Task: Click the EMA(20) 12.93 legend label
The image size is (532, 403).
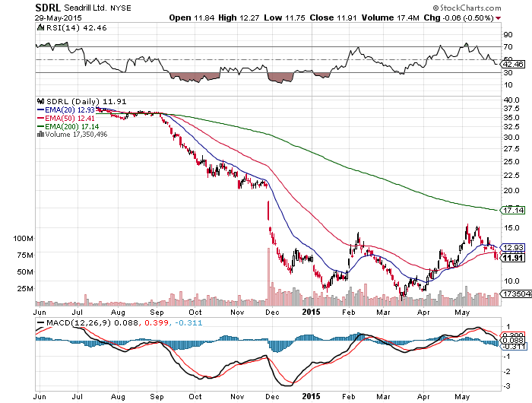Action: click(70, 110)
